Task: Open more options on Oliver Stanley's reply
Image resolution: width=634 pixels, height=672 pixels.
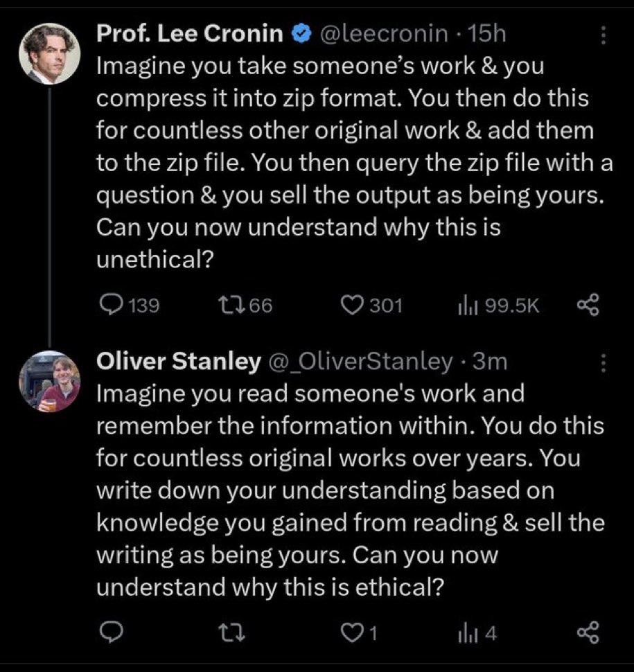Action: pos(602,362)
